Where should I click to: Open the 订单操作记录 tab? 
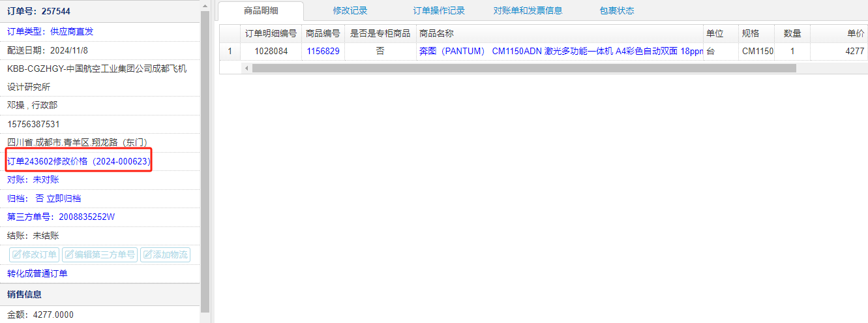pyautogui.click(x=439, y=10)
